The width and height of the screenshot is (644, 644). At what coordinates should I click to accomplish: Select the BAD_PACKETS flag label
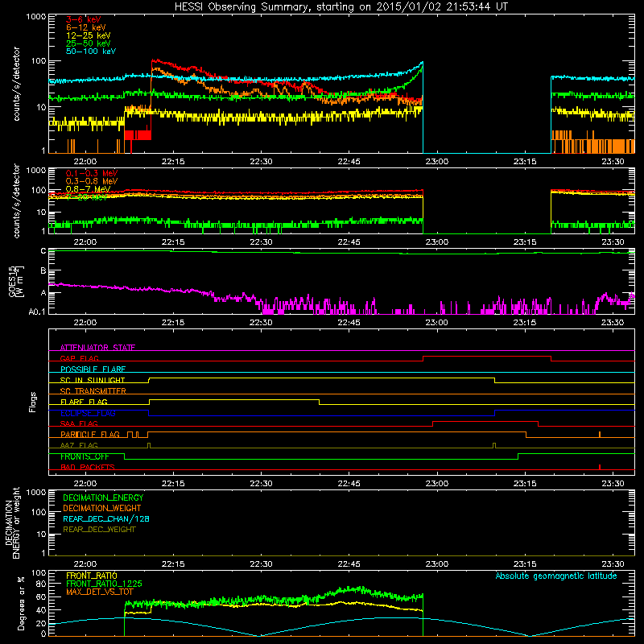[x=88, y=467]
